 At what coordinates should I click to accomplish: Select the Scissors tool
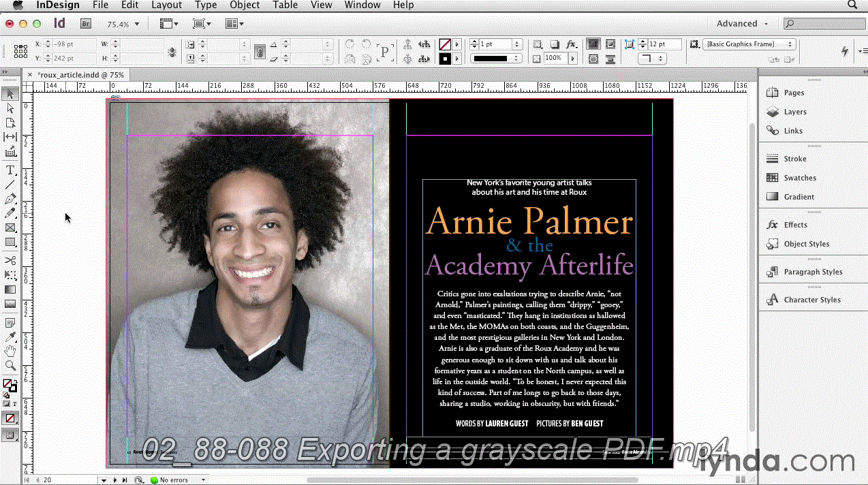[10, 260]
